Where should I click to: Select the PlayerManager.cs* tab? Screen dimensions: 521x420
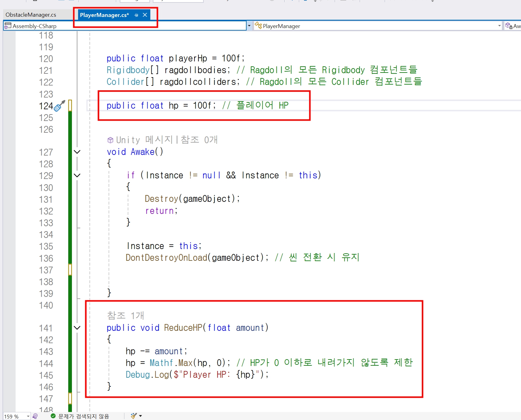pos(104,15)
